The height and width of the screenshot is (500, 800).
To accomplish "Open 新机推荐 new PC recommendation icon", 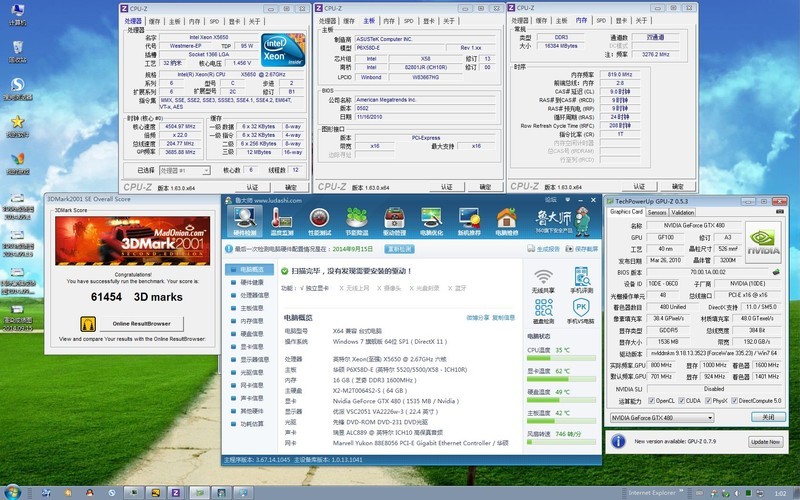I will tap(469, 221).
